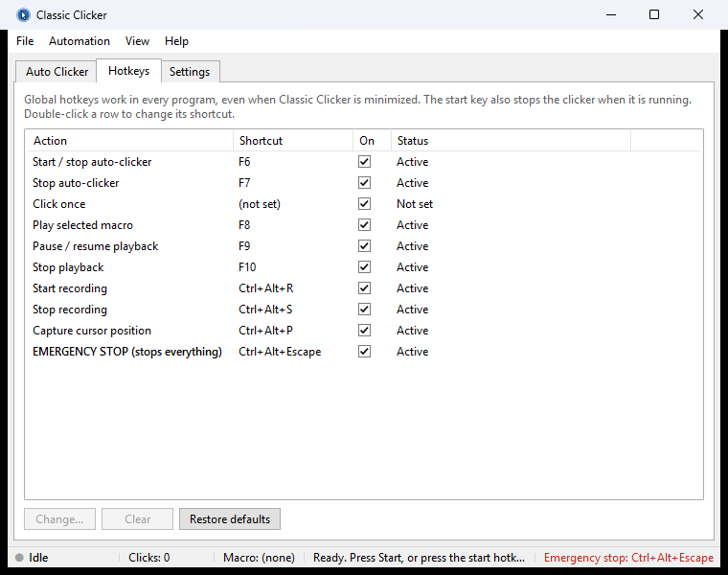Select the 'Play selected macro' row

tap(364, 225)
